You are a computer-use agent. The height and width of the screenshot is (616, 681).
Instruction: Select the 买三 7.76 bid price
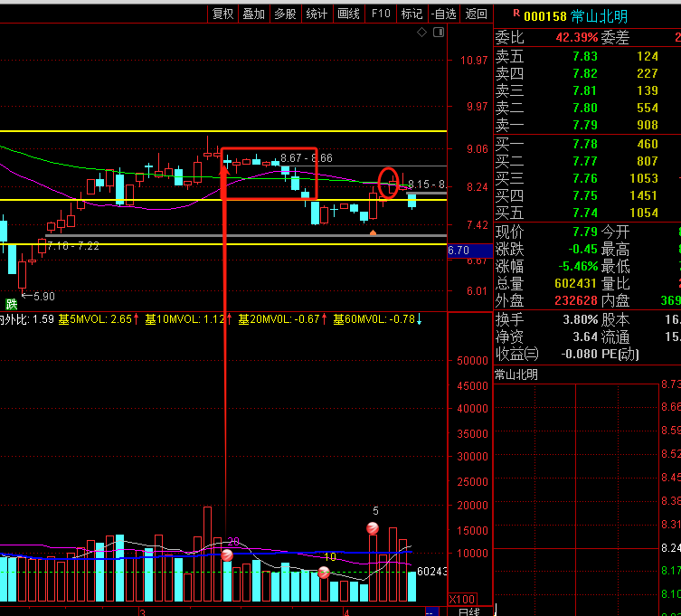point(585,178)
